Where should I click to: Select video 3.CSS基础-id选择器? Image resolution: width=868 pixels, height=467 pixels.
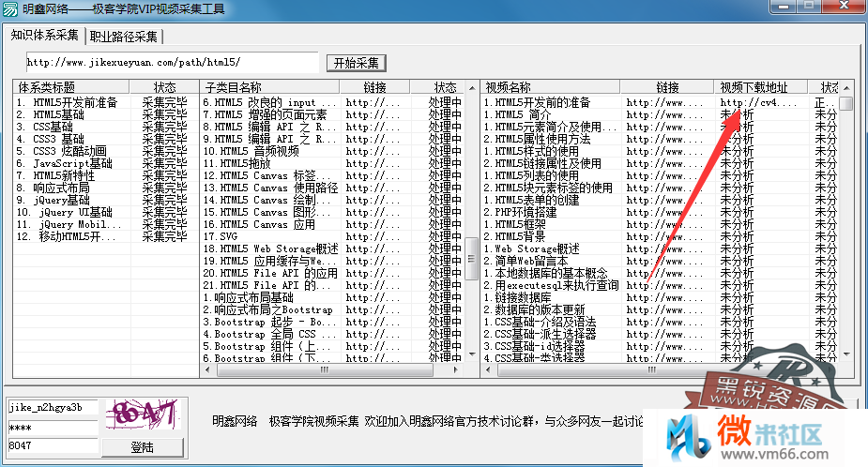point(534,346)
